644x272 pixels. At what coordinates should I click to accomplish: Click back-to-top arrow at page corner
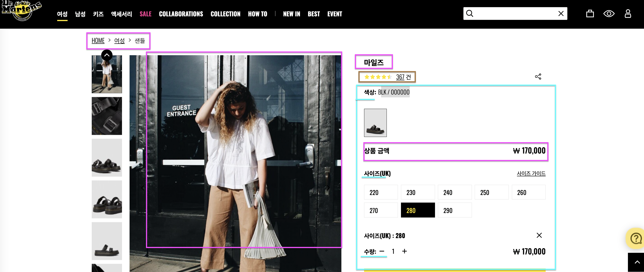[637, 262]
